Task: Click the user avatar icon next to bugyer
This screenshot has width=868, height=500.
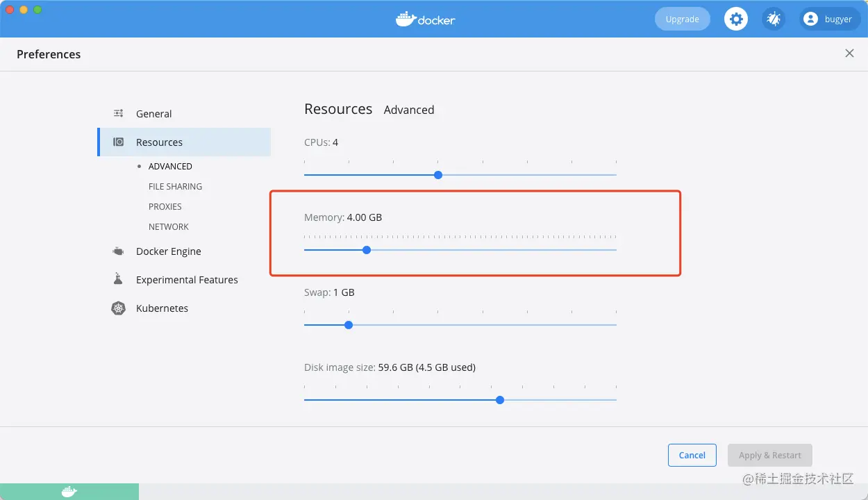Action: (810, 19)
